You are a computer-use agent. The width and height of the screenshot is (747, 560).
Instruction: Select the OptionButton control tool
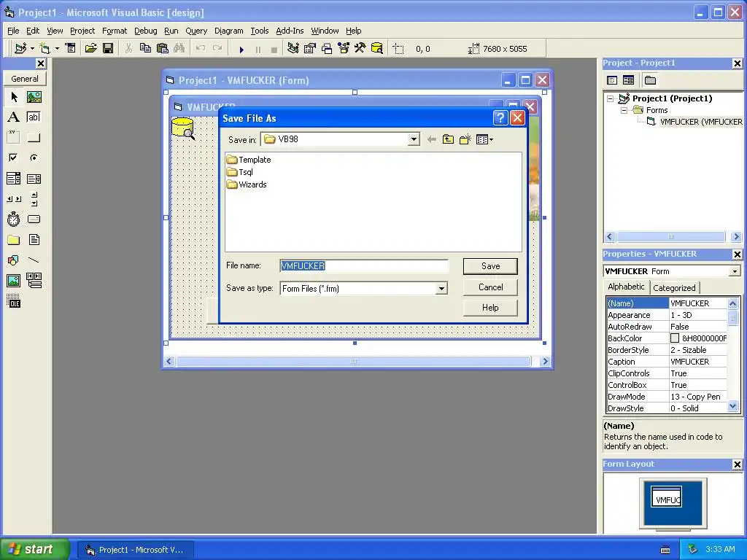(x=34, y=157)
